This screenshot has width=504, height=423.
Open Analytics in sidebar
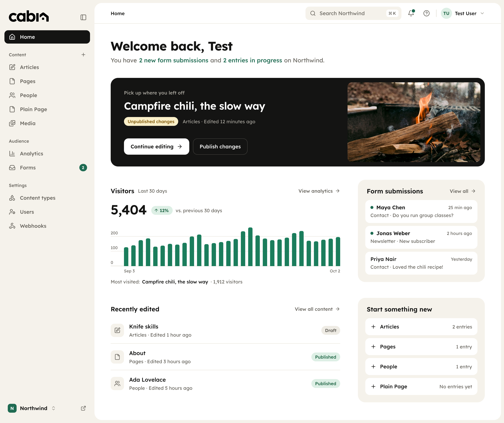pos(47,154)
